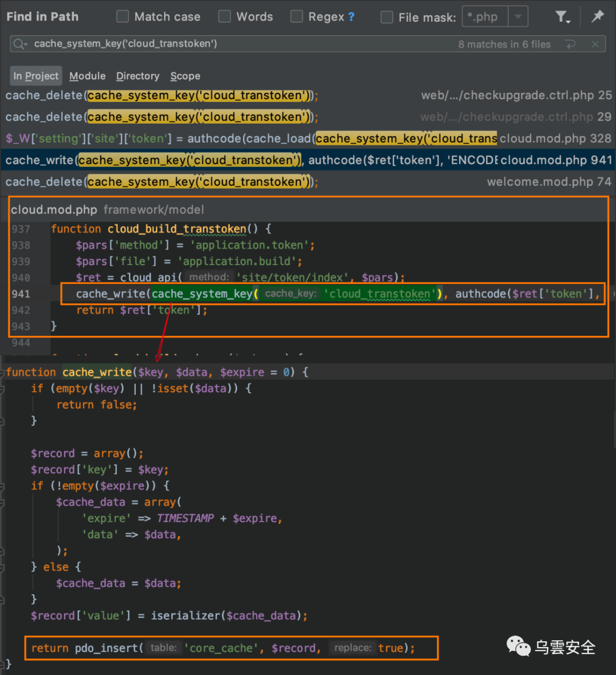Screen dimensions: 616x675
Task: Select the In Project scope tab
Action: coord(36,76)
